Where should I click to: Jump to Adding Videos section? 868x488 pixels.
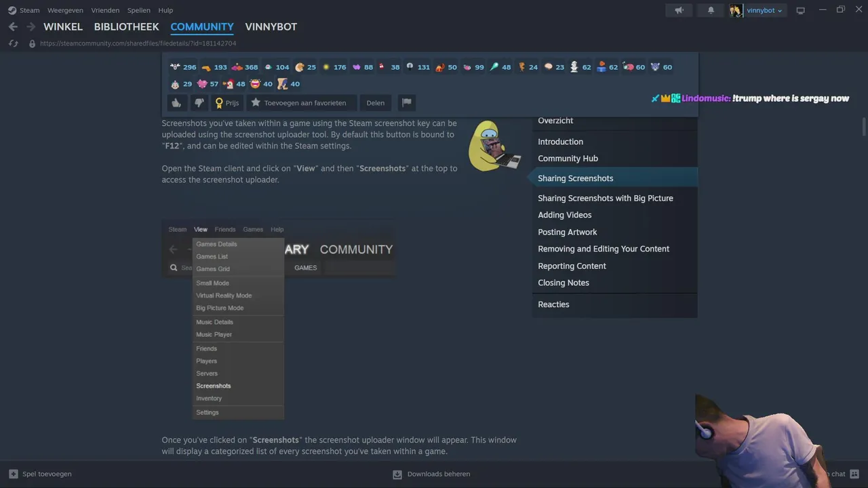click(564, 215)
